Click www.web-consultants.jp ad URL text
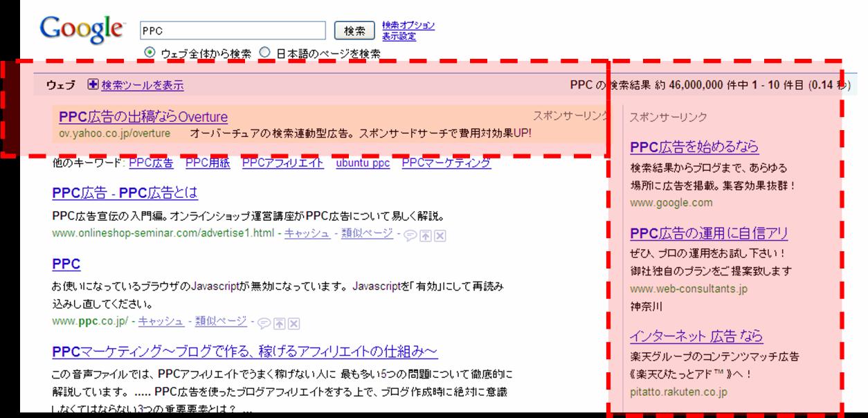Image resolution: width=868 pixels, height=418 pixels. pos(689,289)
